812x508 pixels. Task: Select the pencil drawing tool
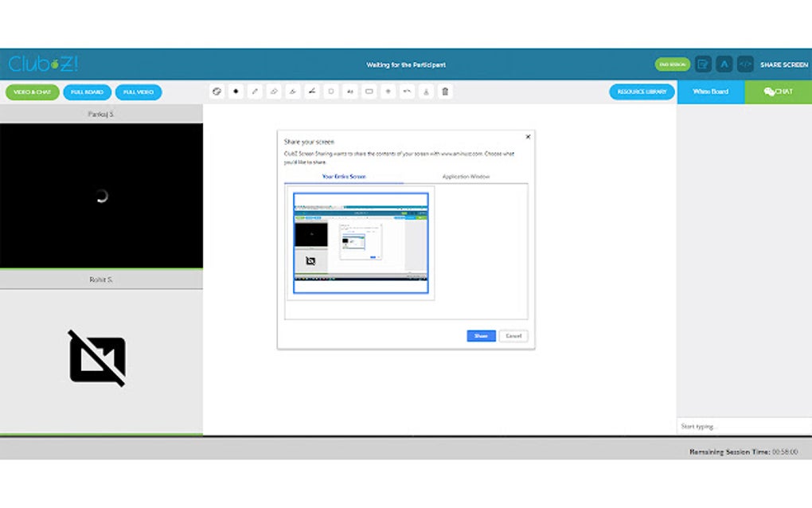(255, 91)
